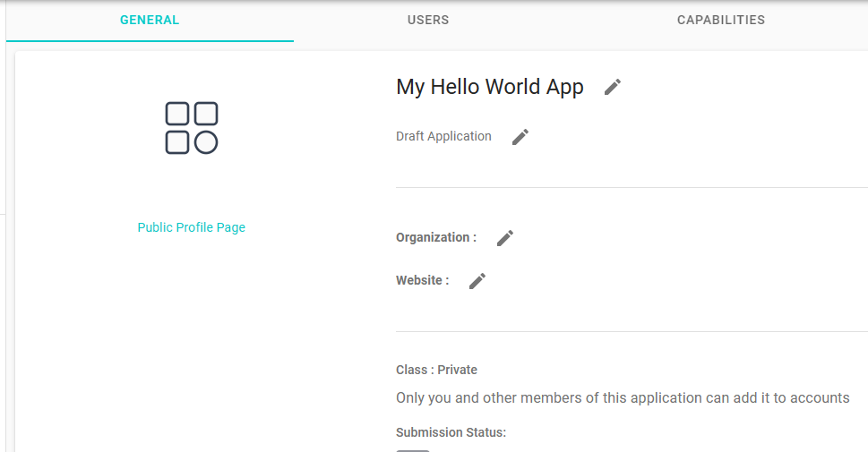Image resolution: width=868 pixels, height=452 pixels.
Task: Select the Draft Application description text
Action: 443,137
